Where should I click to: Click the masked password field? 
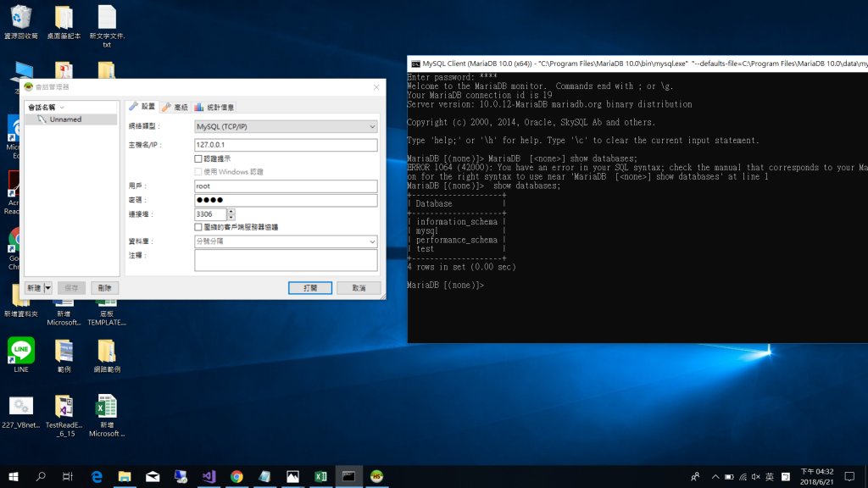coord(286,200)
